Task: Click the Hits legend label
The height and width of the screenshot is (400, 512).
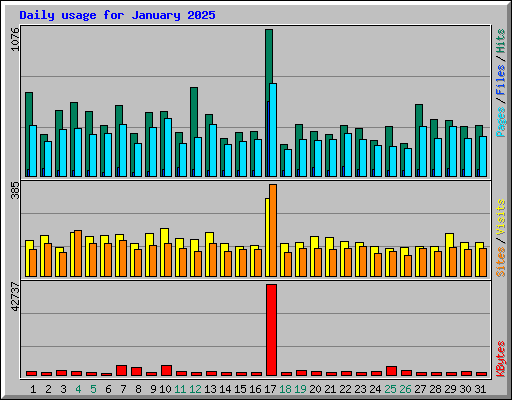Action: click(501, 41)
